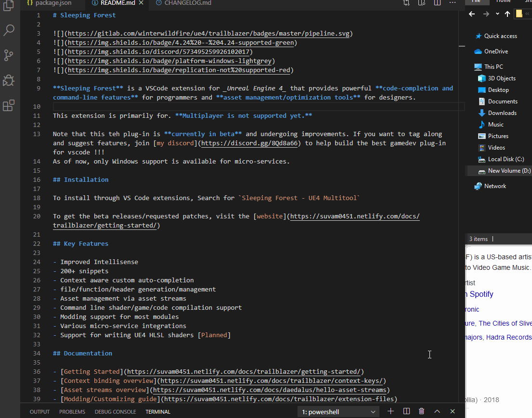532x418 pixels.
Task: Maximize the terminal panel with chevron
Action: (437, 411)
